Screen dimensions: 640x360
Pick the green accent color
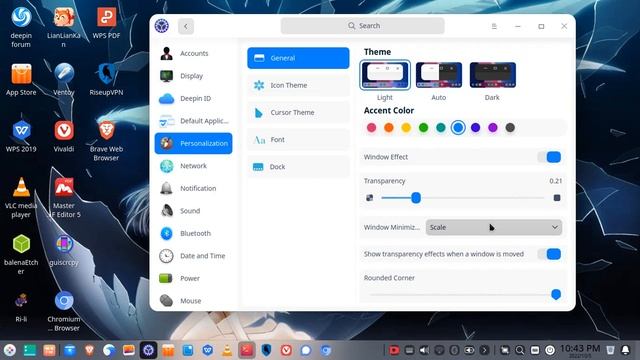tap(424, 128)
